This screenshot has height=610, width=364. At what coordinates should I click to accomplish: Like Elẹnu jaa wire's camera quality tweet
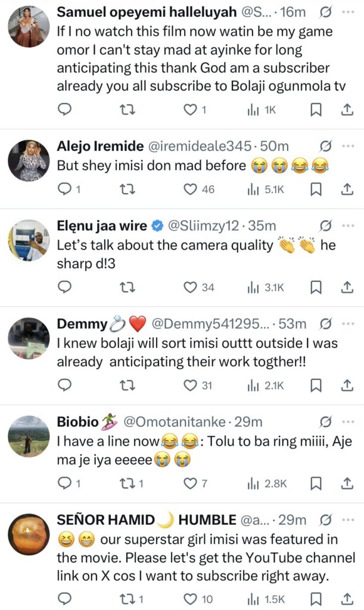coord(190,287)
